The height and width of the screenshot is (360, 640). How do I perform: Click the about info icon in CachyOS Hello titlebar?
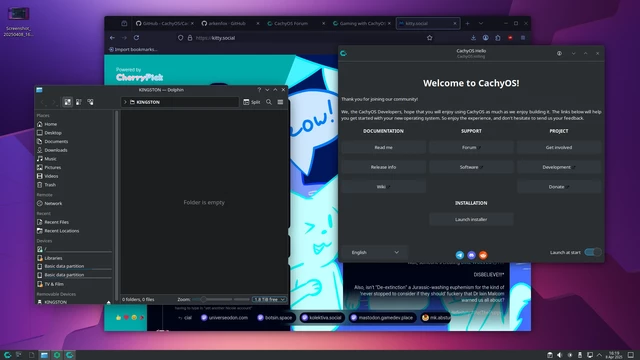tap(559, 53)
